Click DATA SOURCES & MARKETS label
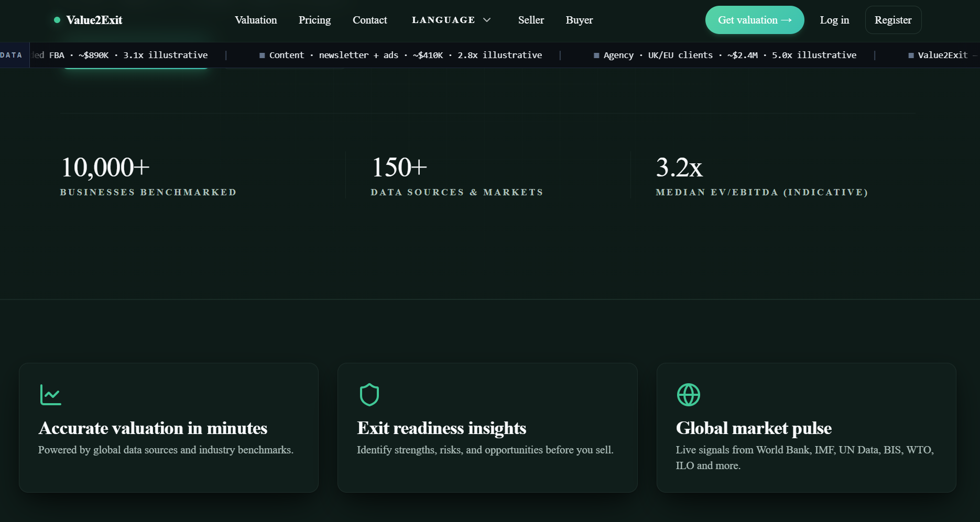Image resolution: width=980 pixels, height=522 pixels. pyautogui.click(x=457, y=192)
